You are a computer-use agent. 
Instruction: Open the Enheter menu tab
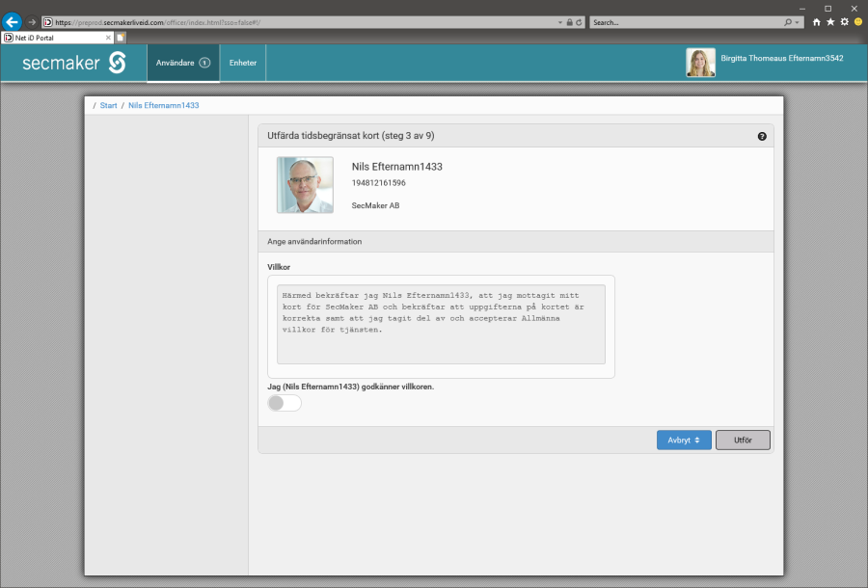coord(243,63)
